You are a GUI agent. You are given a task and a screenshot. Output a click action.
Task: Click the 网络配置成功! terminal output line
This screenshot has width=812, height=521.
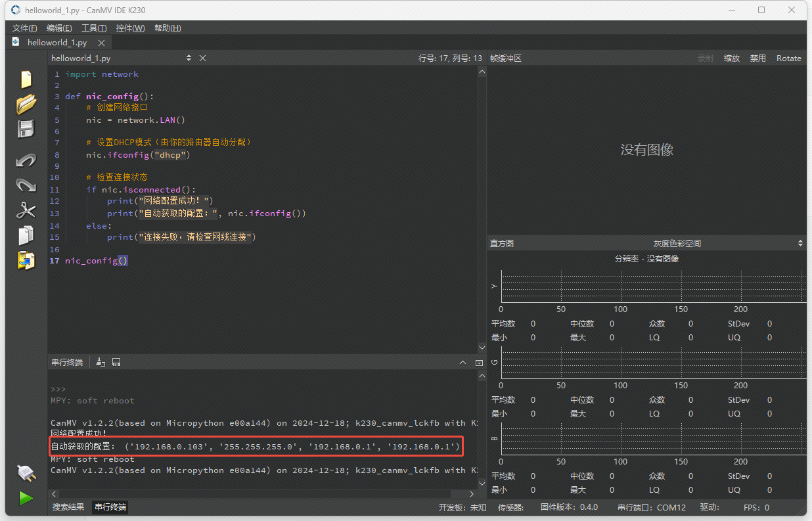(79, 434)
